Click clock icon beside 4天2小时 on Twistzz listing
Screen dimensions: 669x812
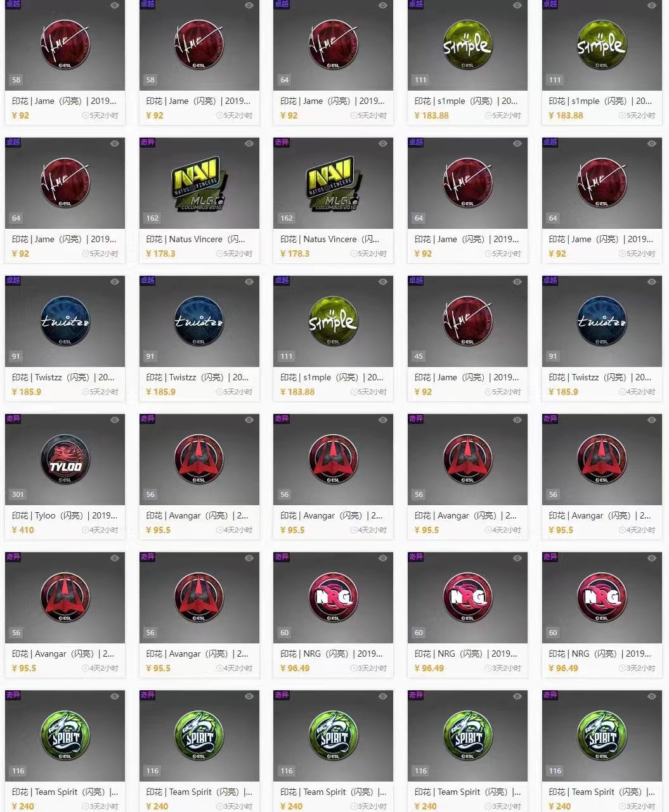(623, 392)
